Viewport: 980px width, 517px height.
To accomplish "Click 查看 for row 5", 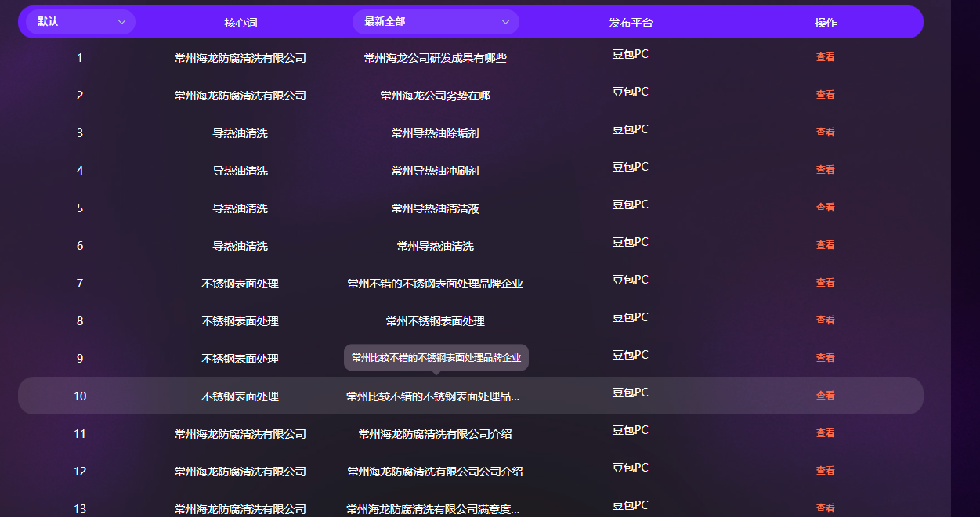I will click(826, 208).
